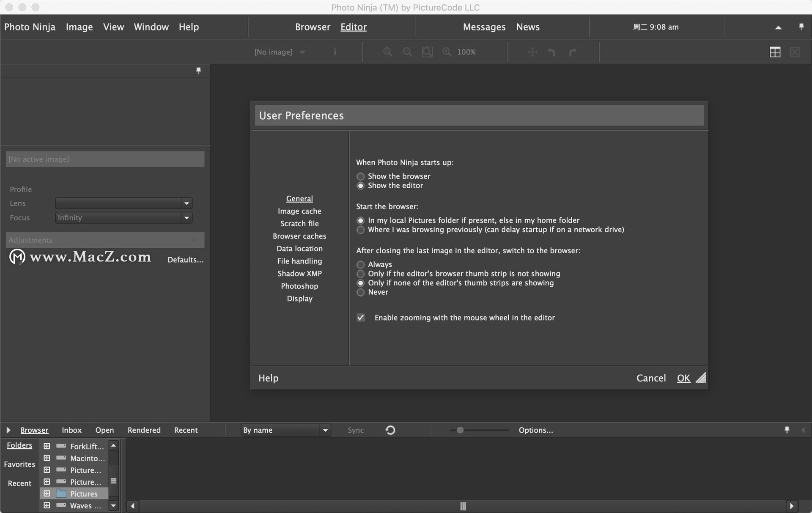Click the Options... button
The image size is (812, 513).
pos(536,430)
